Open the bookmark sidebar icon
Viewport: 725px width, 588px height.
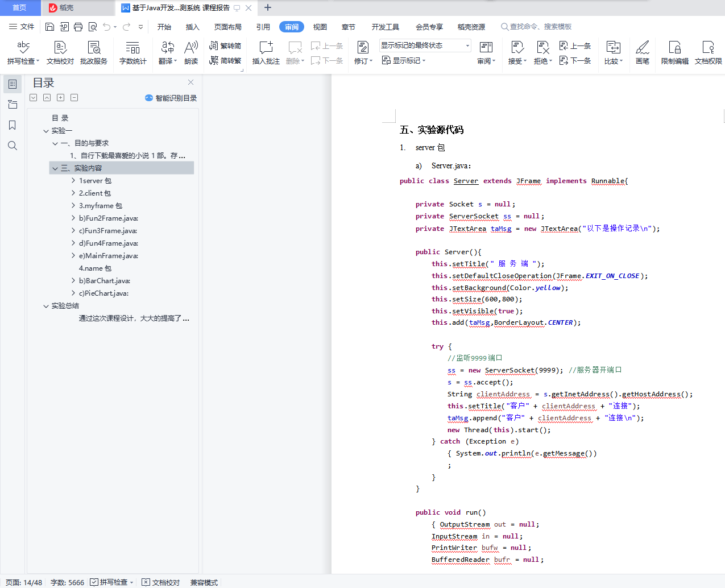(13, 125)
